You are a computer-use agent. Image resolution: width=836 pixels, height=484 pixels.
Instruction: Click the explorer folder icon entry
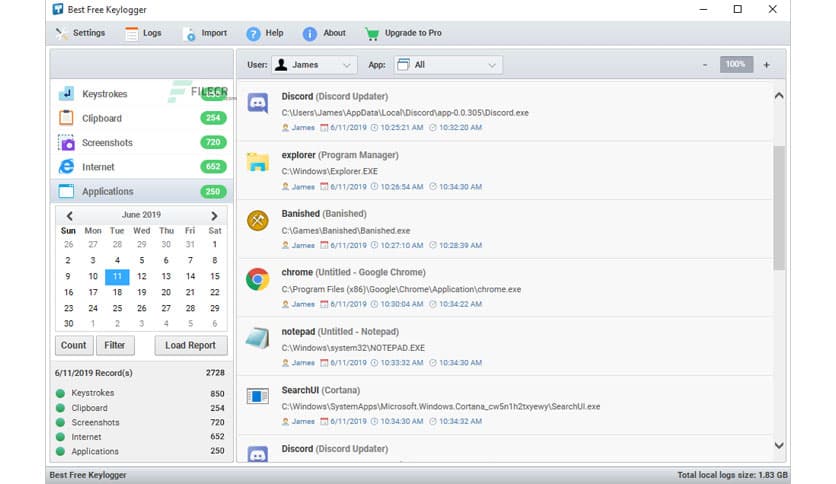(x=258, y=162)
